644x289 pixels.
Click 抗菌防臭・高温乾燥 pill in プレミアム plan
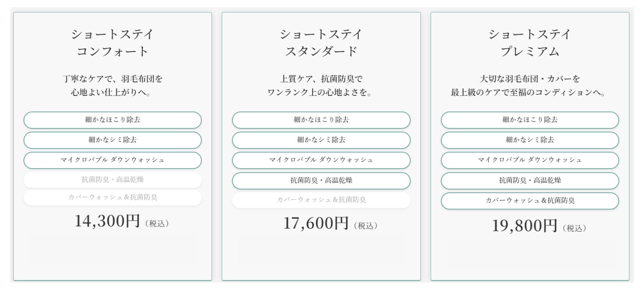[530, 181]
